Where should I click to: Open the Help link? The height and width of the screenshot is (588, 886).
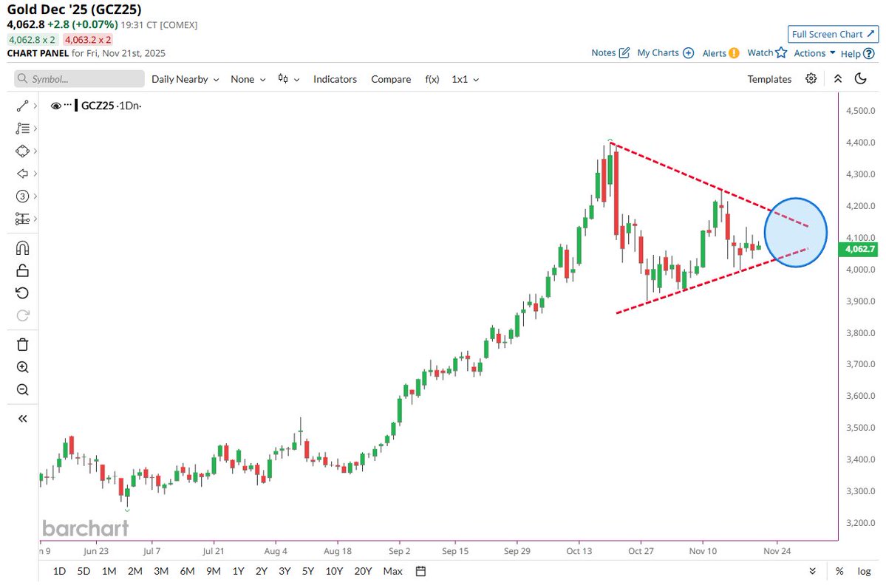click(857, 54)
